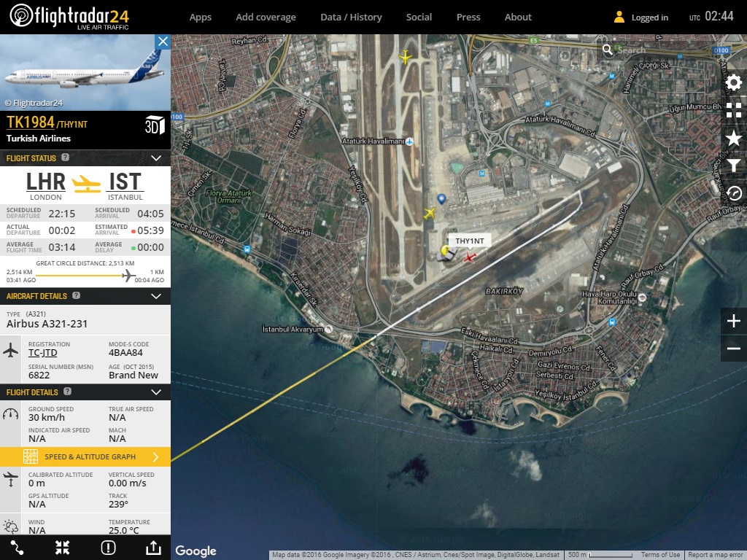Zoom in the map with plus button
The width and height of the screenshot is (747, 560).
(733, 322)
